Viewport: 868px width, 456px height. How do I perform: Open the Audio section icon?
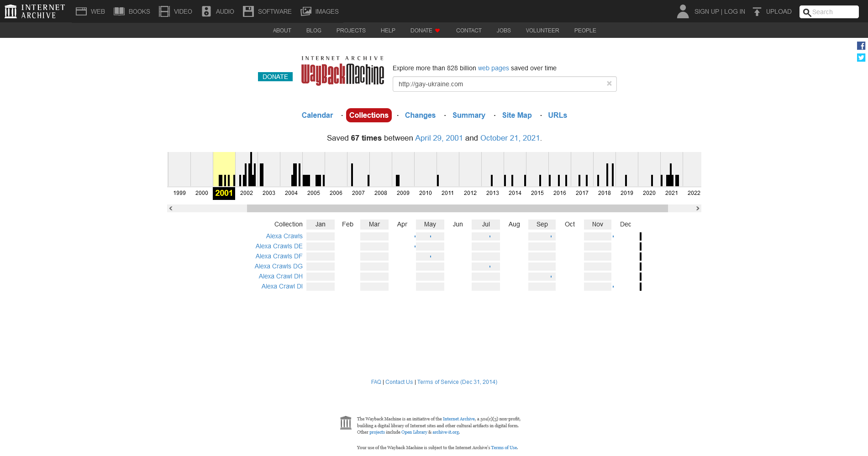tap(206, 11)
